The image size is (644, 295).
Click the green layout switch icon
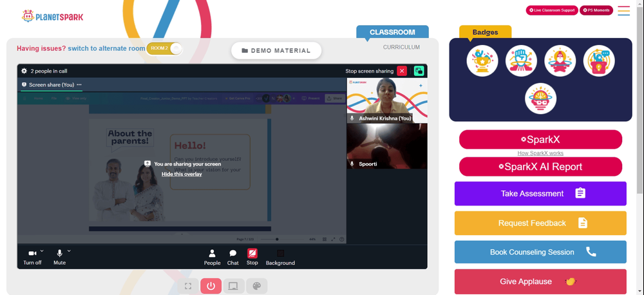click(419, 71)
